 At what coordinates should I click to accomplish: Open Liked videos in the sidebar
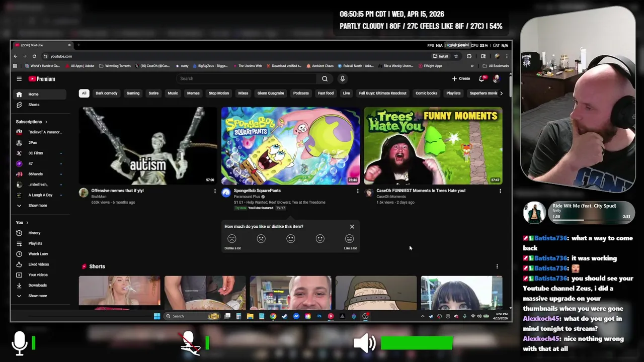(x=40, y=264)
